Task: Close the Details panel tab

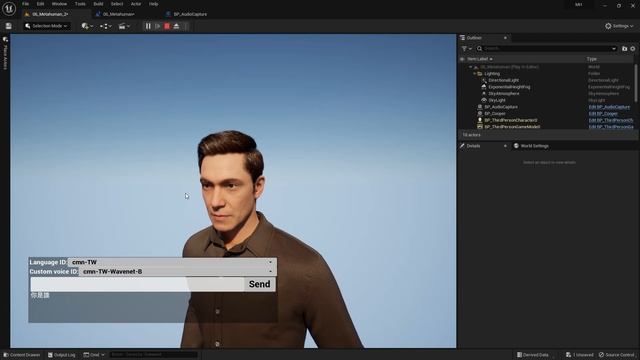Action: tap(505, 146)
